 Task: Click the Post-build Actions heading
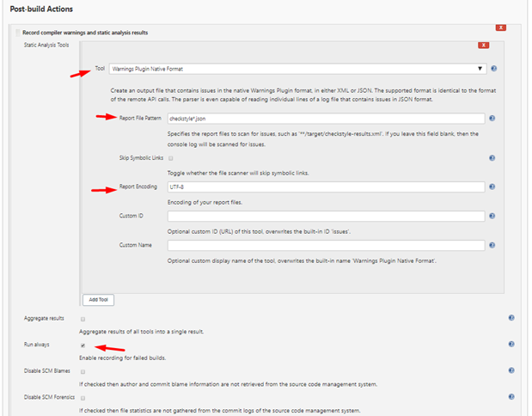pos(41,9)
